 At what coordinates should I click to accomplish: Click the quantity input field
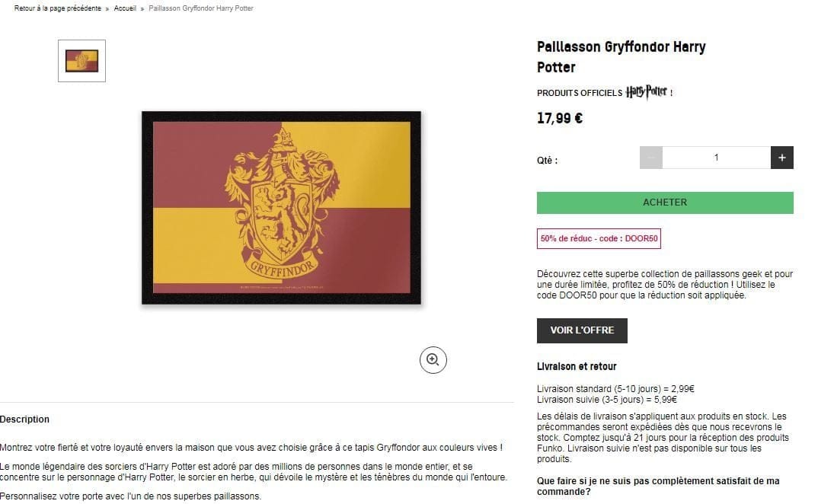(716, 158)
